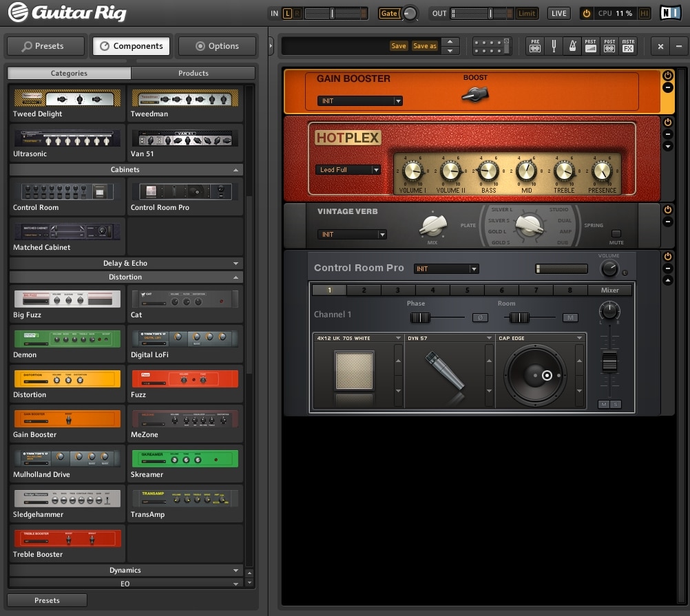Toggle Gain Booster power button
The width and height of the screenshot is (690, 616).
(x=667, y=76)
